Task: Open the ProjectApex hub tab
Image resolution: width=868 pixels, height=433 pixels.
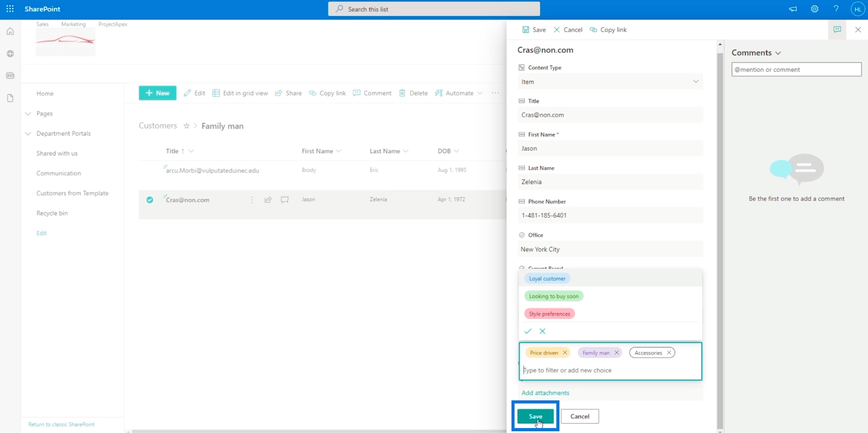Action: tap(113, 24)
